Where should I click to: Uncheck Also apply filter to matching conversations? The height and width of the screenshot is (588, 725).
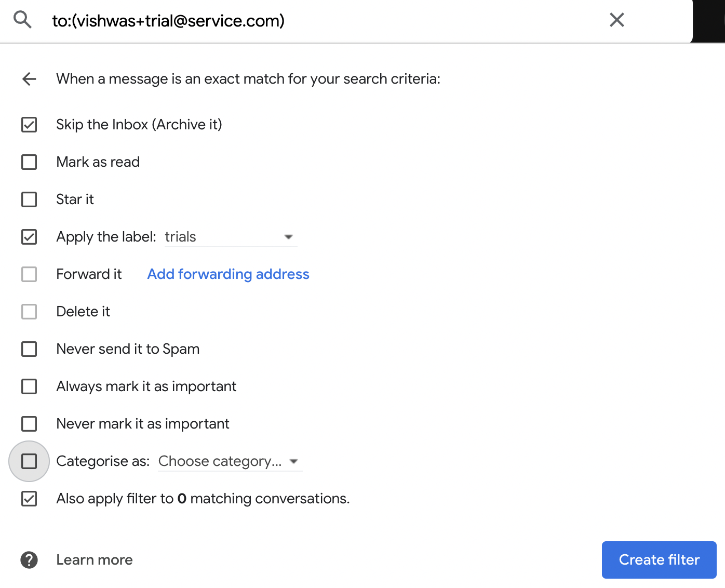click(x=29, y=499)
